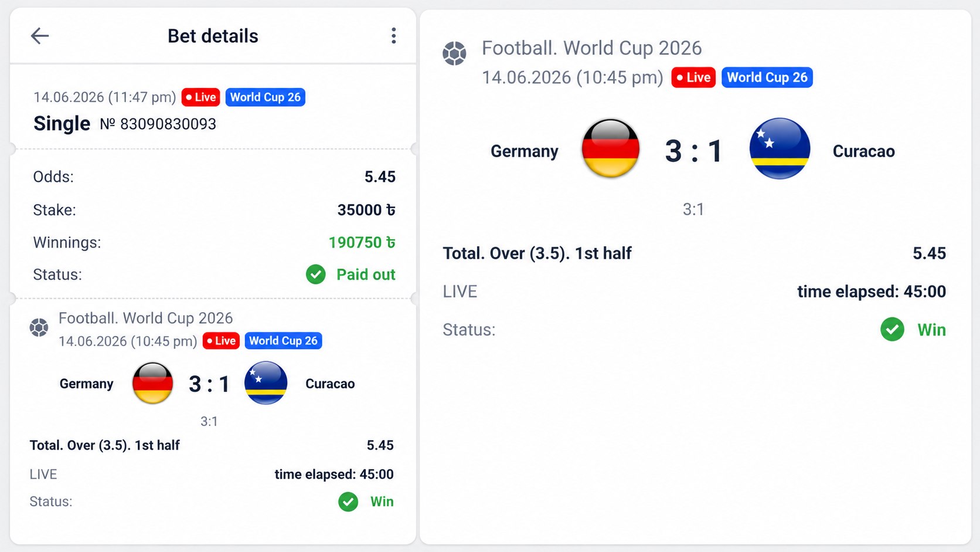Open the three-dot options menu
980x552 pixels.
point(393,36)
